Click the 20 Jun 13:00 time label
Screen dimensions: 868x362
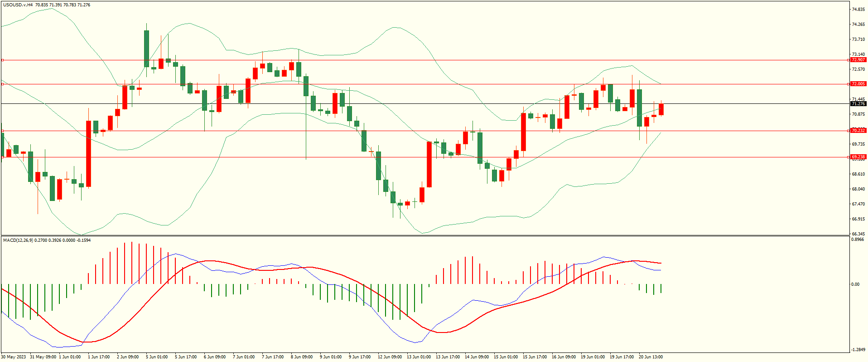click(x=651, y=357)
